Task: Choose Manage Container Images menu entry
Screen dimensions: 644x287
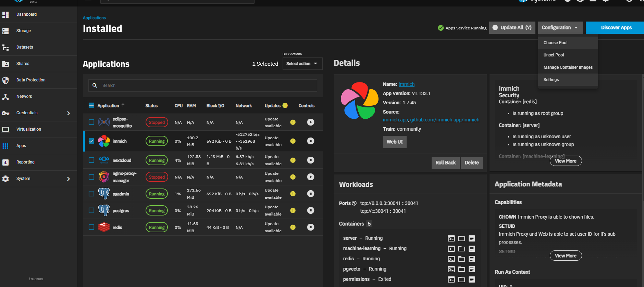Action: click(568, 67)
